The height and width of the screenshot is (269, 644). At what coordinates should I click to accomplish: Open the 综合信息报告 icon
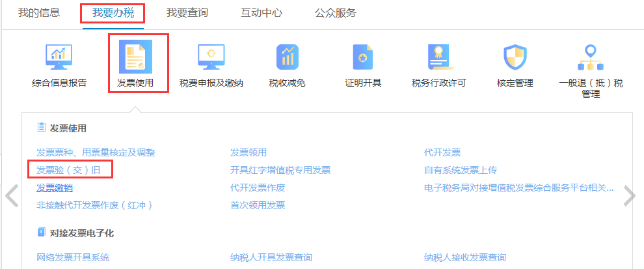[x=59, y=57]
